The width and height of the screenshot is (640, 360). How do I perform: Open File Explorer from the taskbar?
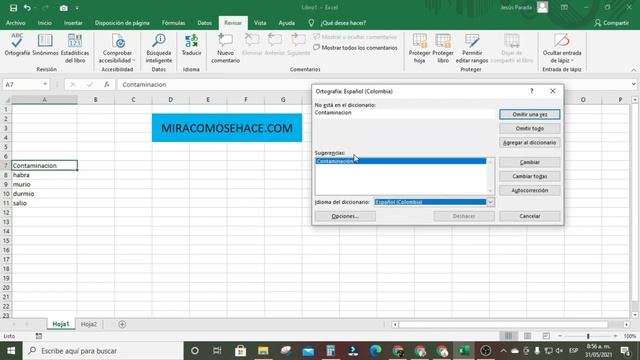coord(263,351)
